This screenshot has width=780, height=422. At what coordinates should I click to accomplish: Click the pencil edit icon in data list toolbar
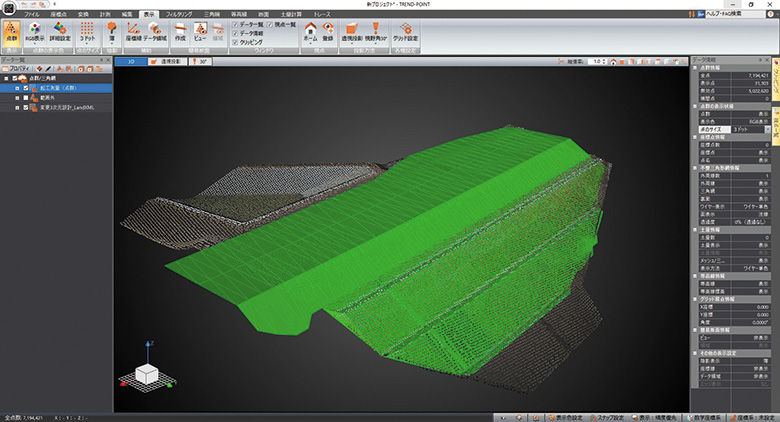pos(48,69)
